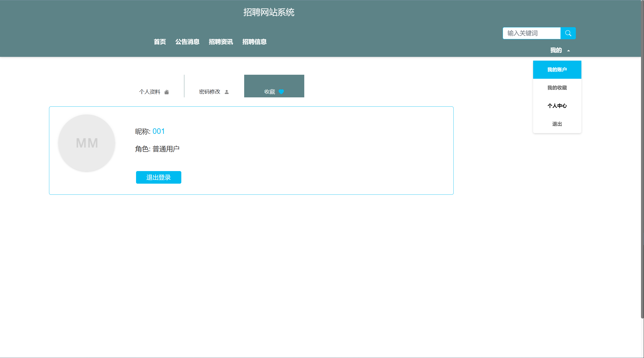The height and width of the screenshot is (358, 644).
Task: Open the 我的 menu label
Action: (x=556, y=50)
